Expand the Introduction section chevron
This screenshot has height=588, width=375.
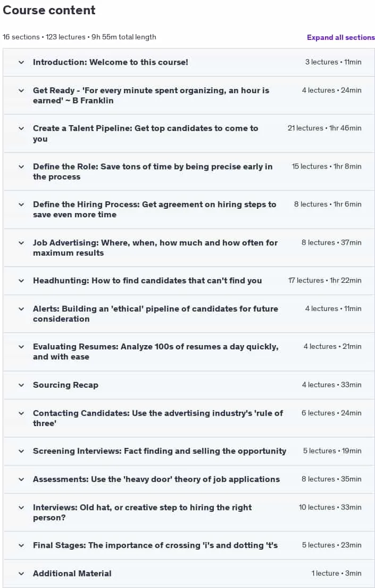pyautogui.click(x=21, y=62)
